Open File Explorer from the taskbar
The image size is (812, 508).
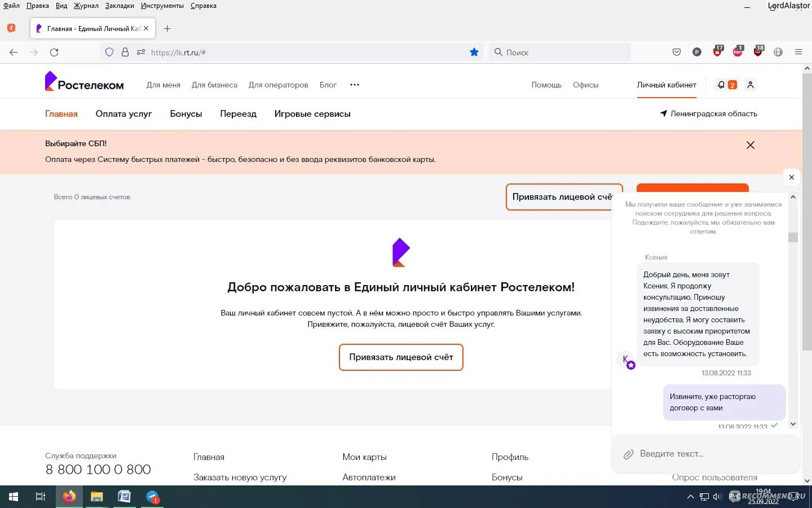click(x=97, y=497)
